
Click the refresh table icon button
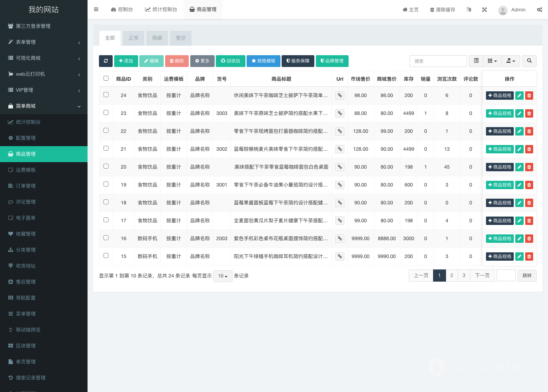click(105, 61)
